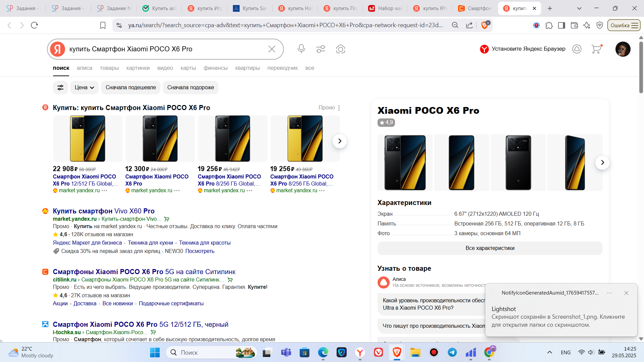Image resolution: width=644 pixels, height=362 pixels.
Task: Open the Техника для кухни sitelink
Action: 150,243
